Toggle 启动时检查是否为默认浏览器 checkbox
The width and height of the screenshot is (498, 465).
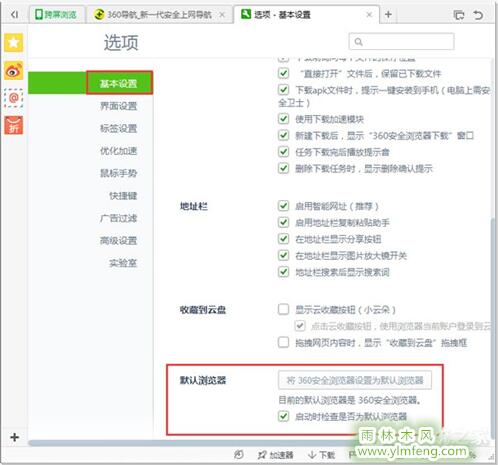click(x=283, y=416)
